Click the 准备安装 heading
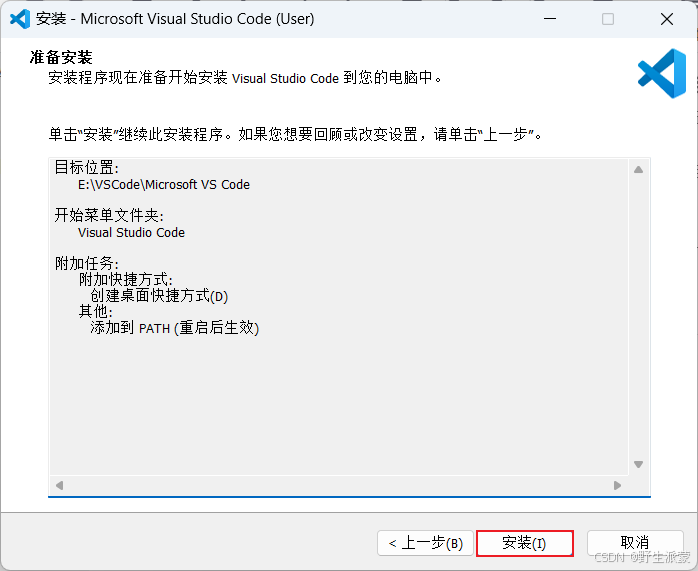 point(61,57)
